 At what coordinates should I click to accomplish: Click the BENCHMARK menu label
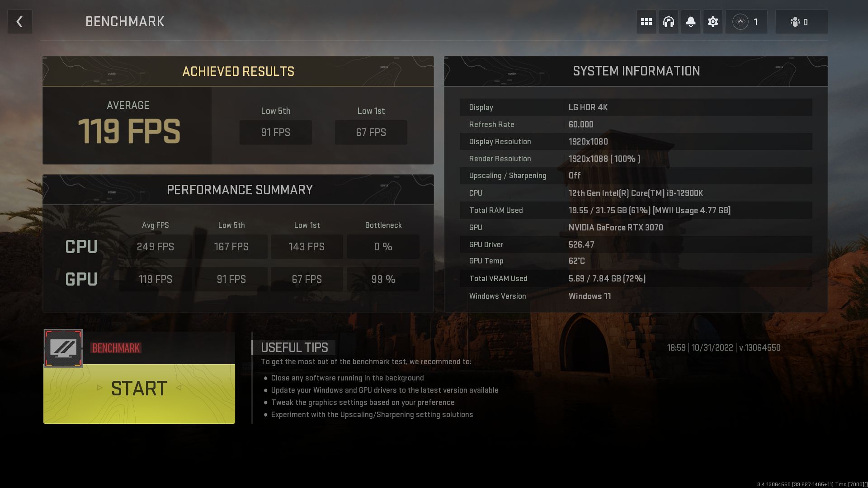124,21
